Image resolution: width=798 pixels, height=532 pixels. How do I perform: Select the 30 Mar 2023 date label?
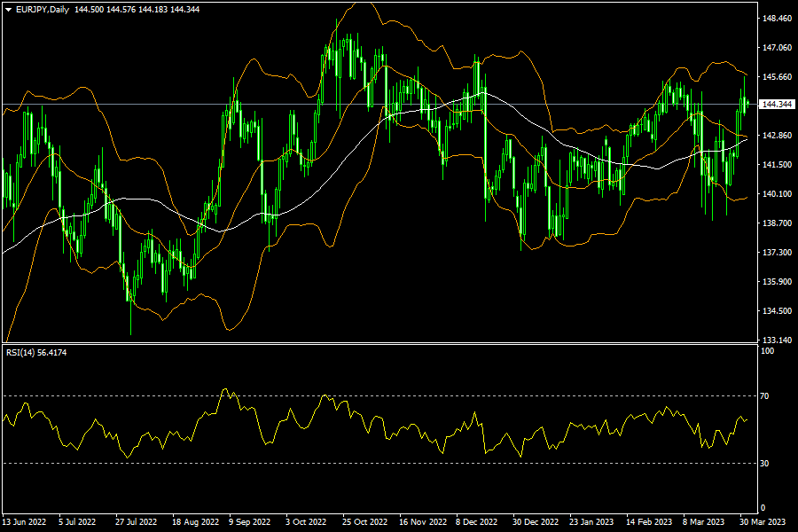coord(763,522)
